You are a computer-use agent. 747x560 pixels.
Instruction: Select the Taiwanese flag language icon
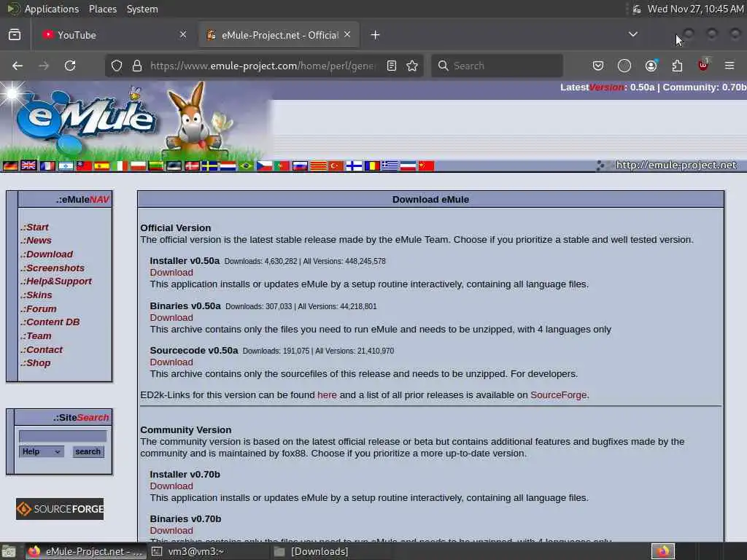point(84,166)
